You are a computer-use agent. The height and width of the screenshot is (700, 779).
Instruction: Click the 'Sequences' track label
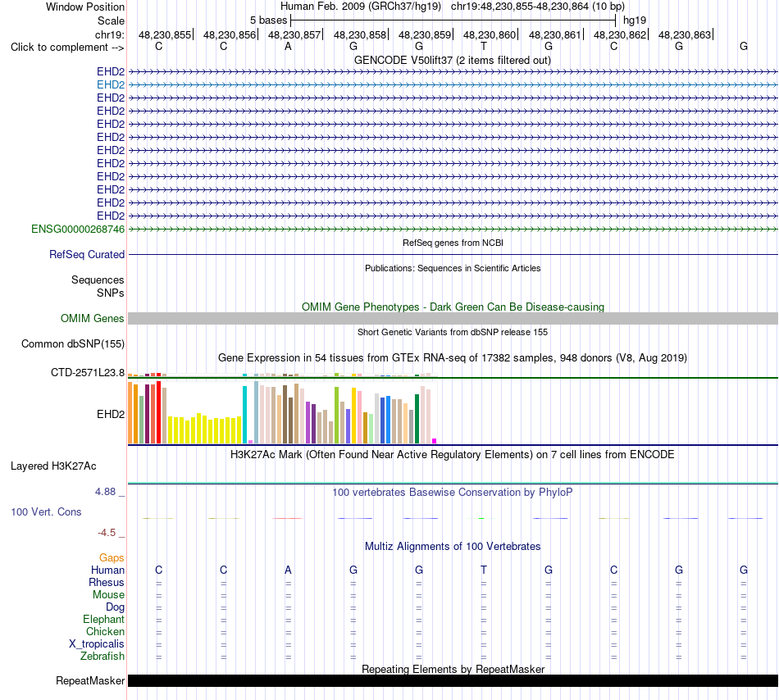coord(98,280)
